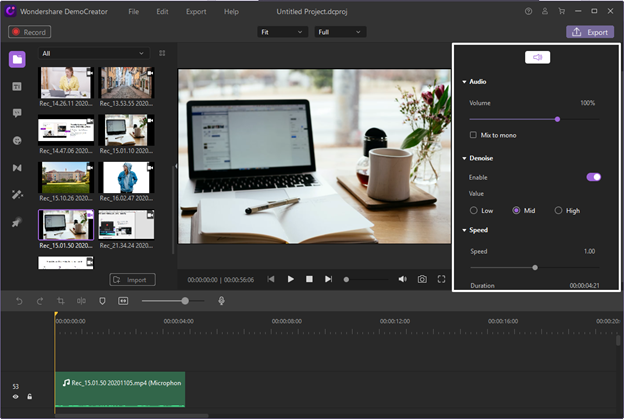Click the Volume slider handle
Viewport: 624px width, 419px height.
coord(557,119)
